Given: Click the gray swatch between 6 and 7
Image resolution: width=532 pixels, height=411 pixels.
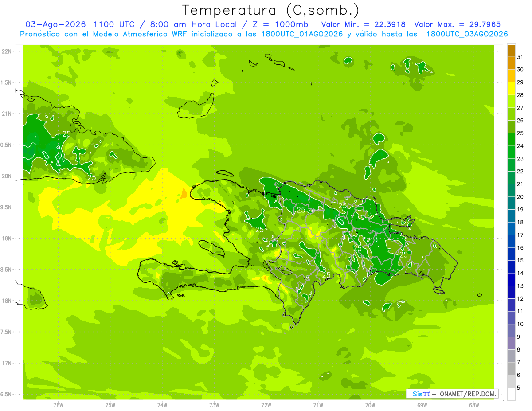Looking at the screenshot, I should coord(511,369).
